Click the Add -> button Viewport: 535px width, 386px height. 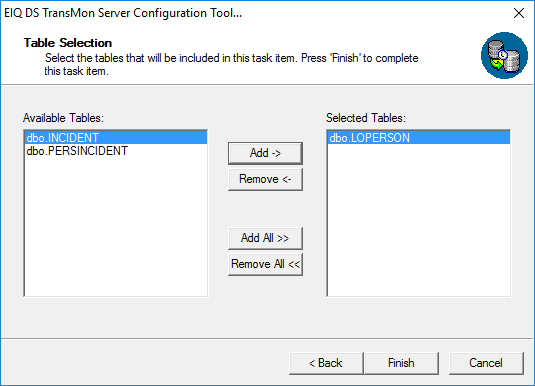coord(265,153)
